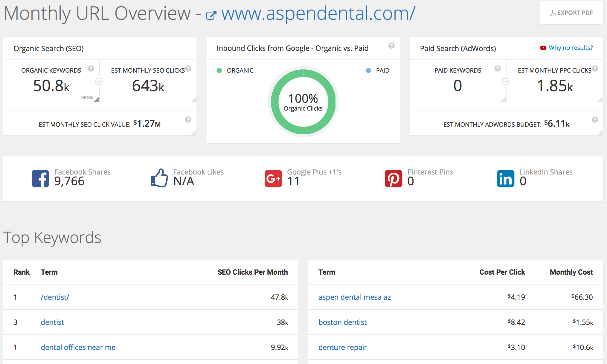Click the Pinterest icon
607x364 pixels.
[x=393, y=178]
